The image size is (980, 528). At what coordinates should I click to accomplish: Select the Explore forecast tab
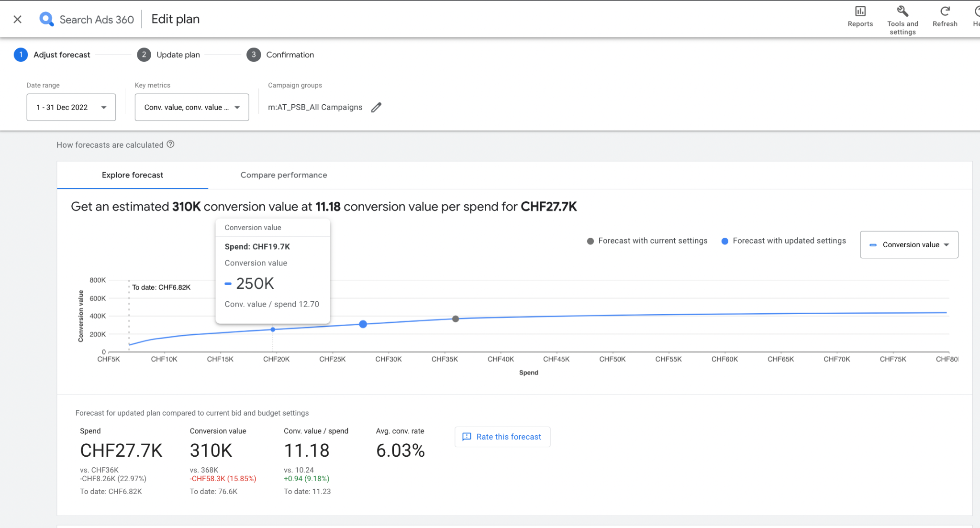pos(132,175)
